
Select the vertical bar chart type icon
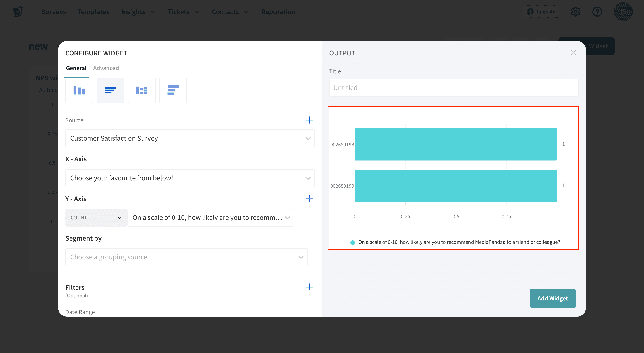click(79, 90)
